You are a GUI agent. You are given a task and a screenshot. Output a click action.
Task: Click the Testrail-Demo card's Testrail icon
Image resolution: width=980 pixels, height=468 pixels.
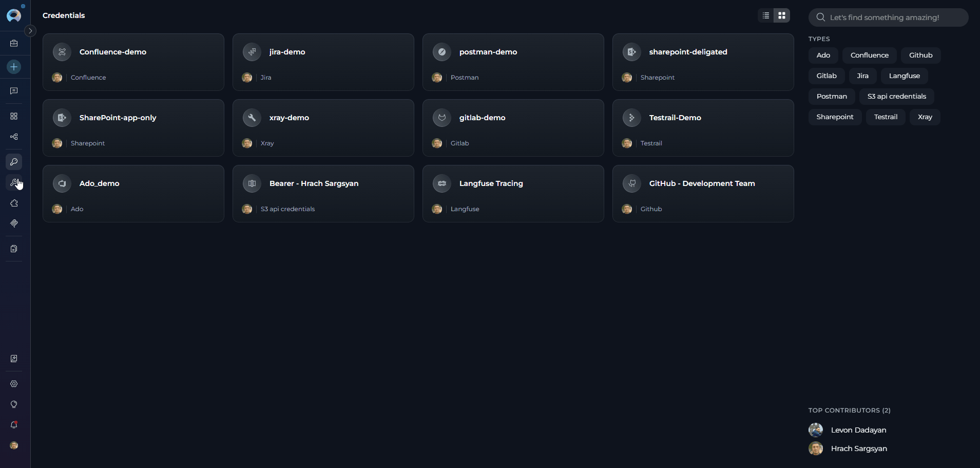tap(632, 118)
